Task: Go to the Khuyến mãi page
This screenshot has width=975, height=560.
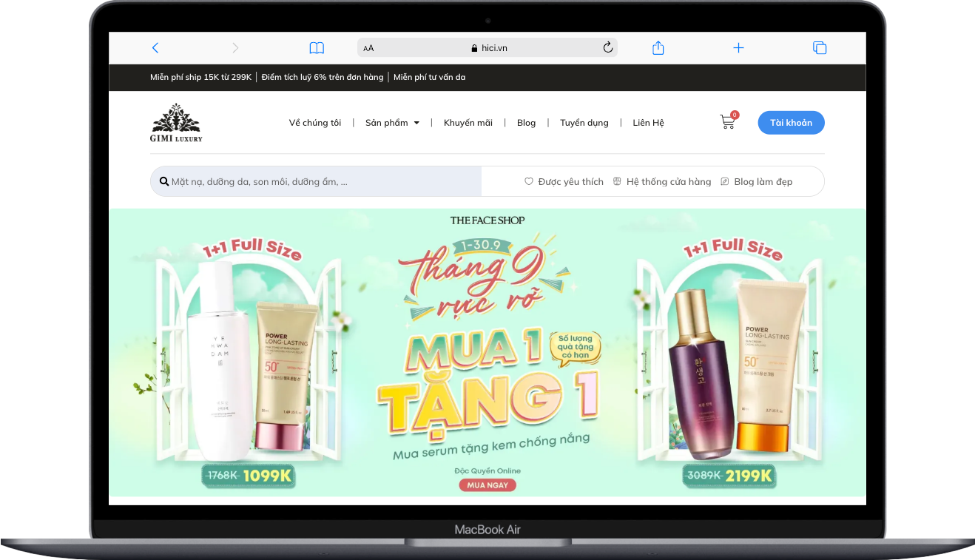Action: (x=468, y=123)
